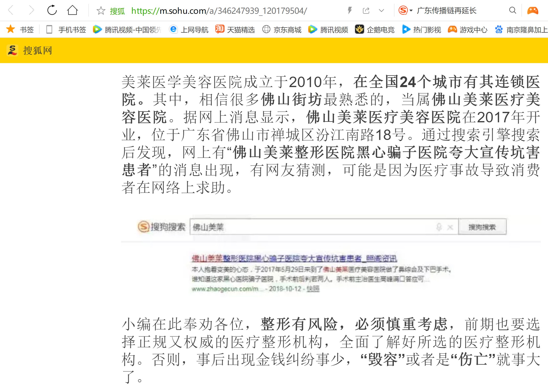The width and height of the screenshot is (548, 392).
Task: Click the lightning speed mode icon
Action: 350,10
